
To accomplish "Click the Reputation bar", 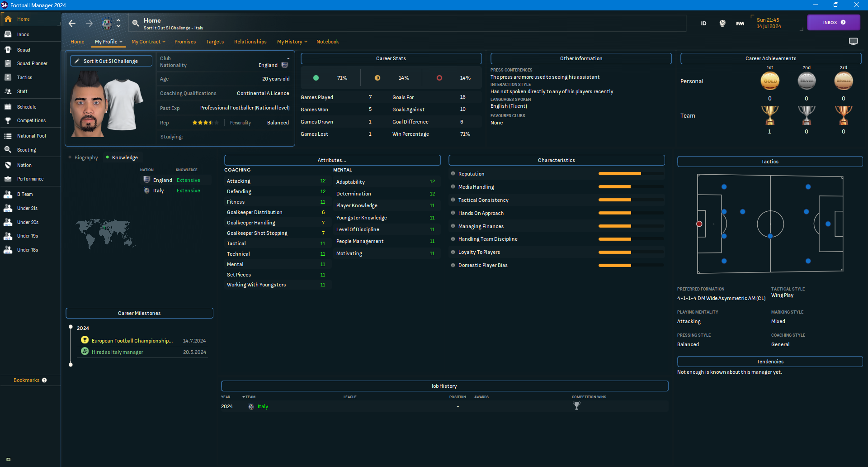I will coord(631,174).
